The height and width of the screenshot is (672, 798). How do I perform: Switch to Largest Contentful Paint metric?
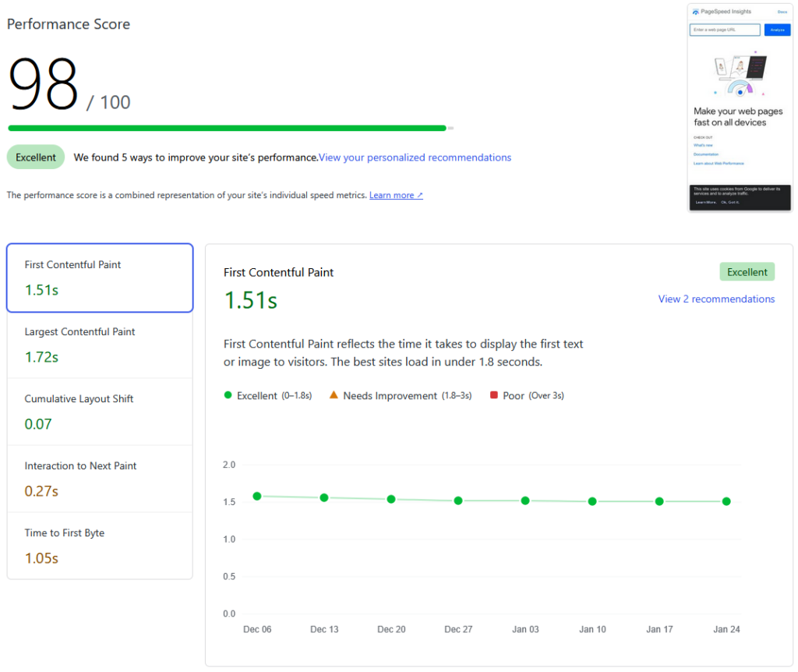(100, 345)
